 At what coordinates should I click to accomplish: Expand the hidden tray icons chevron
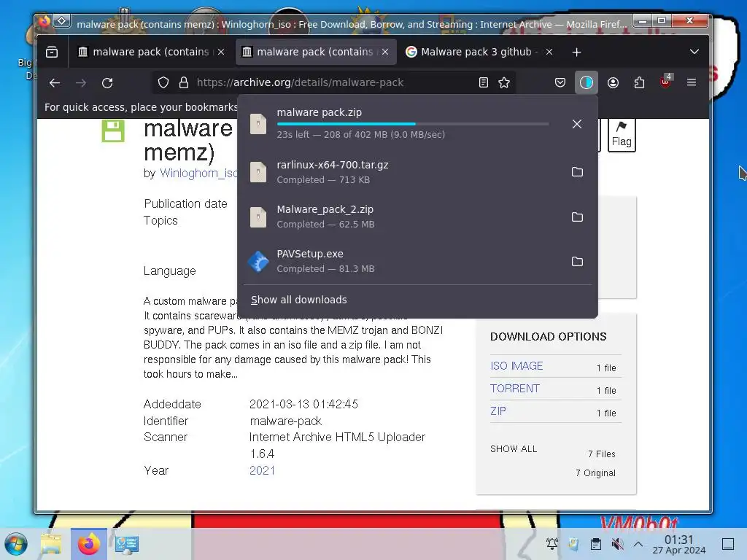click(x=638, y=544)
